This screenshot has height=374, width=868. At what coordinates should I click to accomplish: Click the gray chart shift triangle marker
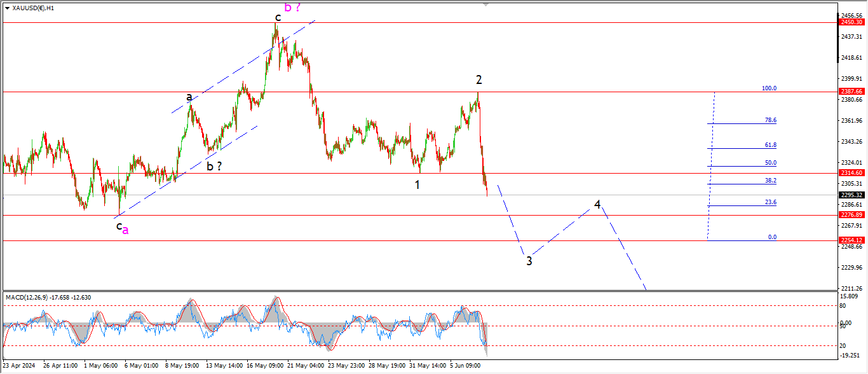point(487,4)
